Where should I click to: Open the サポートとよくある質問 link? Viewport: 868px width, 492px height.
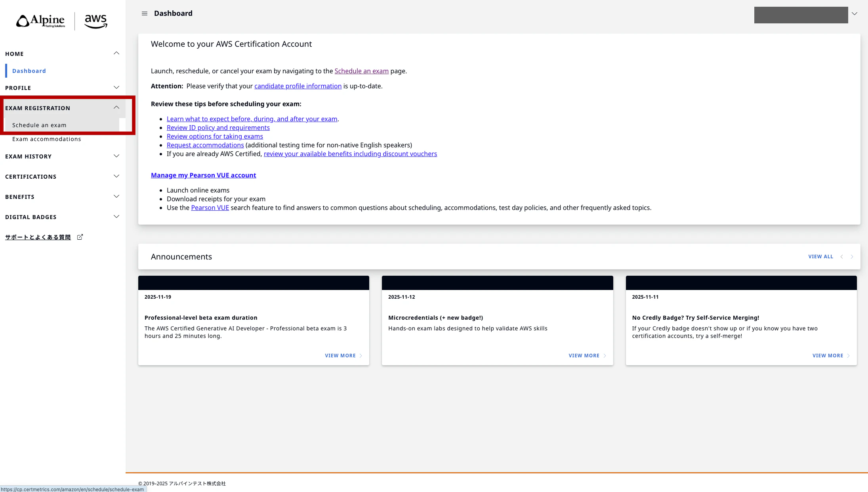[38, 237]
